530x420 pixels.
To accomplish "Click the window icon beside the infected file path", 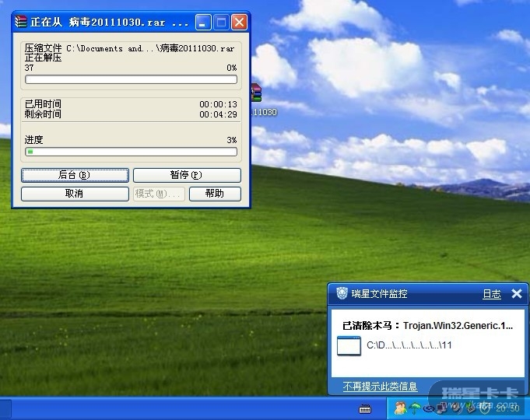I will click(349, 345).
